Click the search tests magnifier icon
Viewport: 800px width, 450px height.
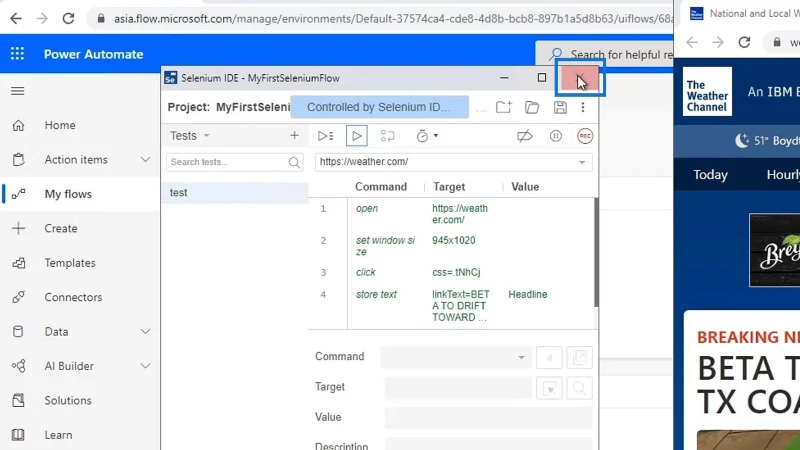[294, 162]
